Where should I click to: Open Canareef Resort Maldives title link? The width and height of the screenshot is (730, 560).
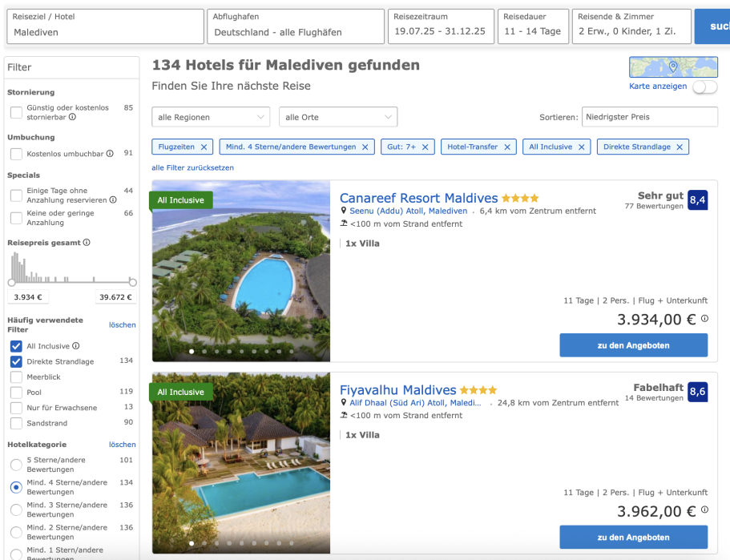pyautogui.click(x=418, y=199)
